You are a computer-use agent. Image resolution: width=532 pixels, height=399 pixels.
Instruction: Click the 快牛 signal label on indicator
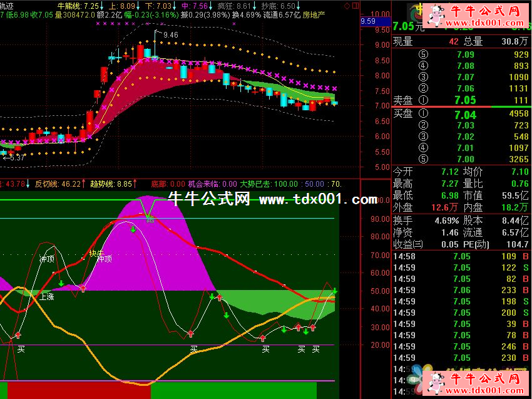(x=96, y=253)
